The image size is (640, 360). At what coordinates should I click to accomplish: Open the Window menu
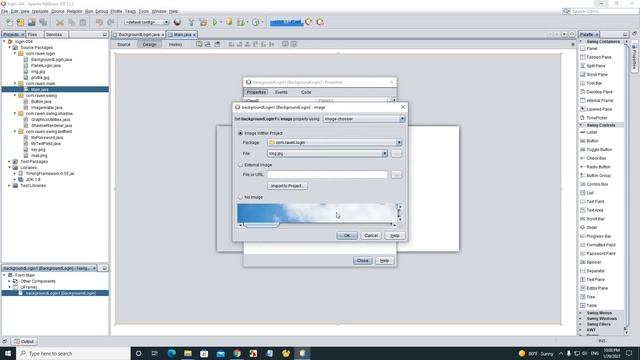159,11
